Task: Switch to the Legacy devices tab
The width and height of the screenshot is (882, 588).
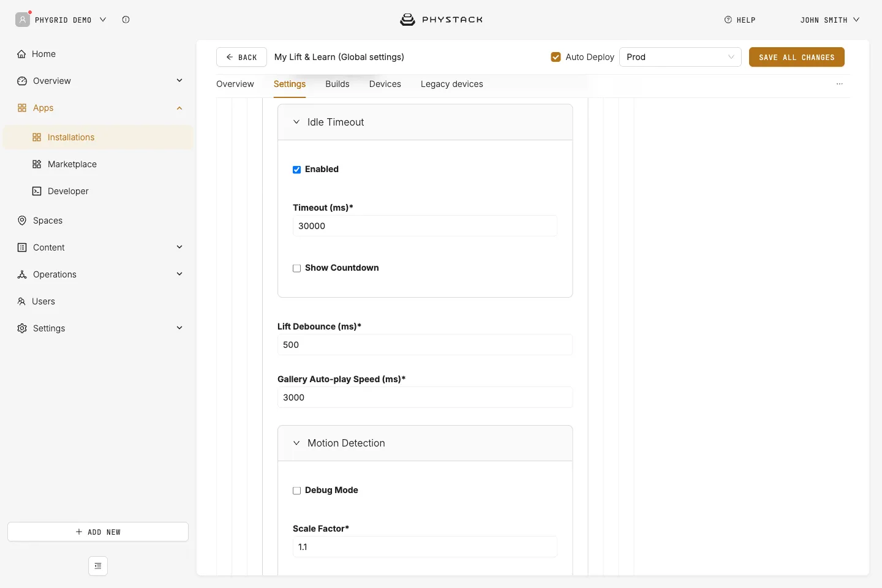Action: tap(452, 84)
